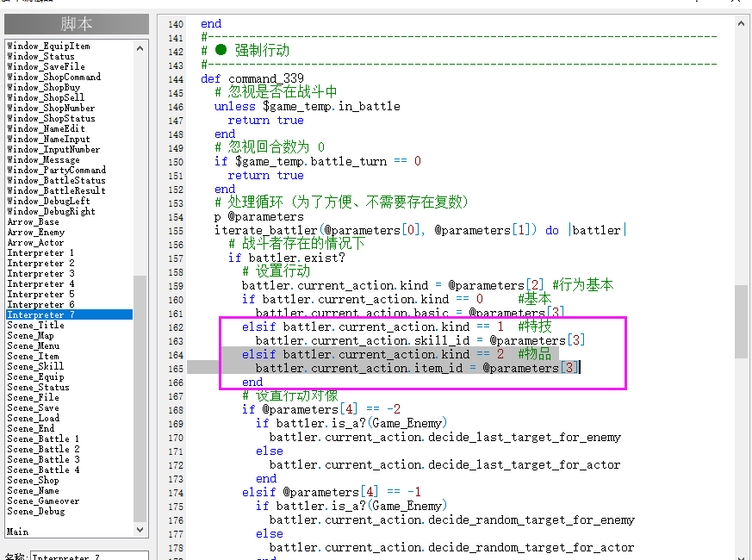The width and height of the screenshot is (752, 560).
Task: Click highlighted Interpreter 7 script
Action: 69,314
